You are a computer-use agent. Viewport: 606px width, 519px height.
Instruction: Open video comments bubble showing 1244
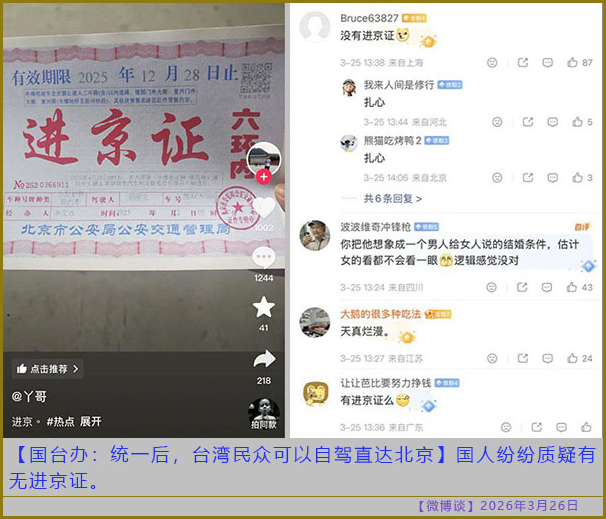click(264, 257)
